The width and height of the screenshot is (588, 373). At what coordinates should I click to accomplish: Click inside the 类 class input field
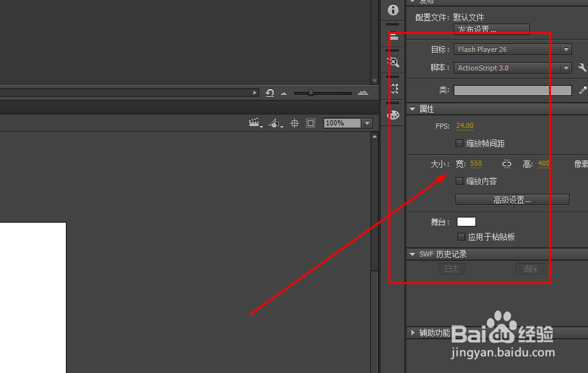[513, 90]
